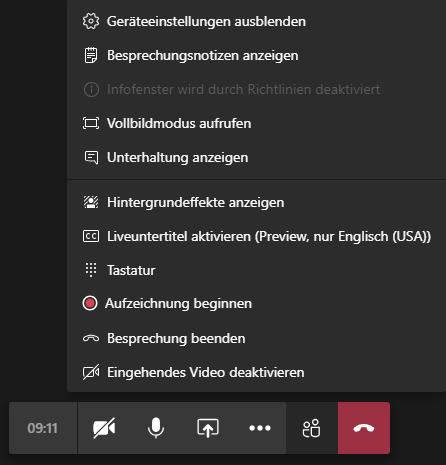The image size is (446, 465).
Task: Select Liveuntertitel aktivieren menu entry
Action: 256,236
